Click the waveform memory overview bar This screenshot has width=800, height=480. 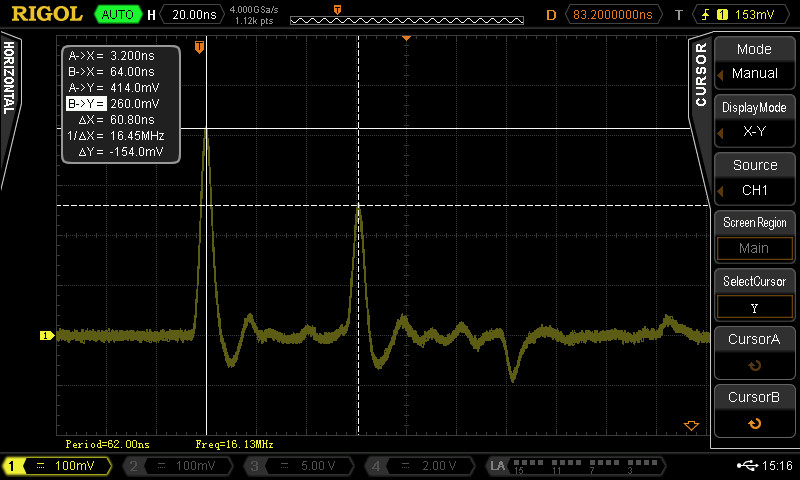click(x=407, y=20)
